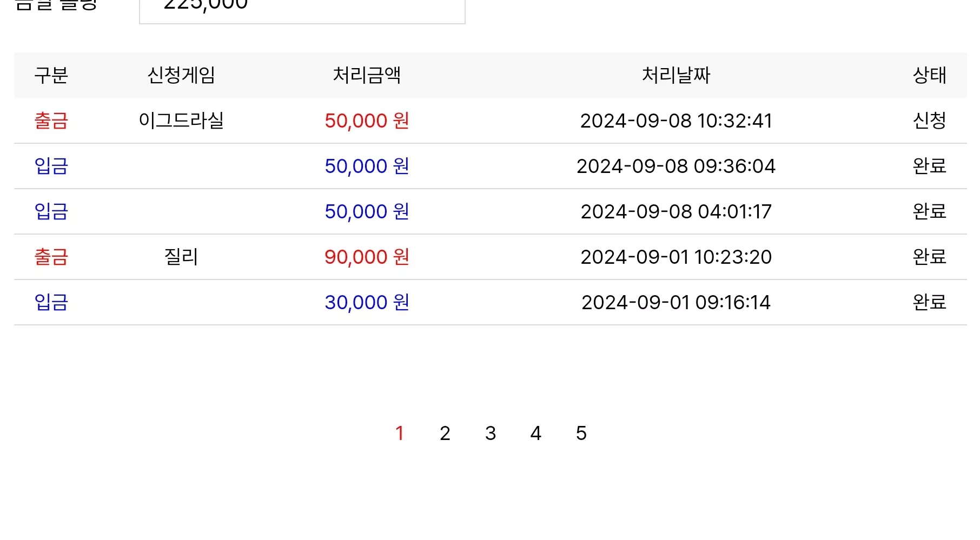Go to page 3 of history
The height and width of the screenshot is (540, 980).
click(491, 433)
